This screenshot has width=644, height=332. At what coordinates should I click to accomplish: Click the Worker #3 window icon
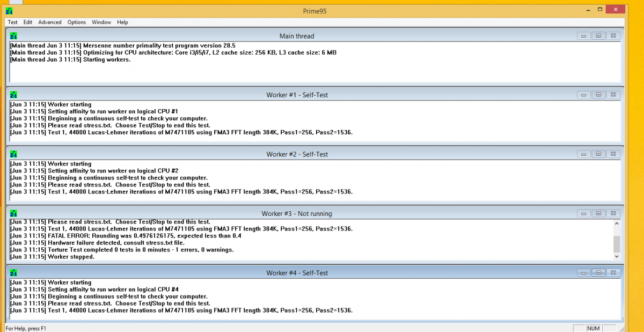tap(13, 213)
